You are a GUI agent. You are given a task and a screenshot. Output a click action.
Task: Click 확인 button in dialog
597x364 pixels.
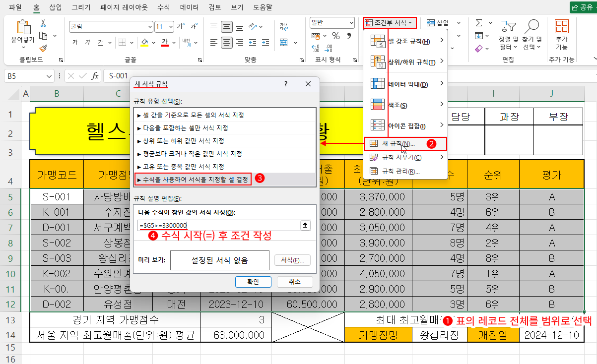[253, 282]
